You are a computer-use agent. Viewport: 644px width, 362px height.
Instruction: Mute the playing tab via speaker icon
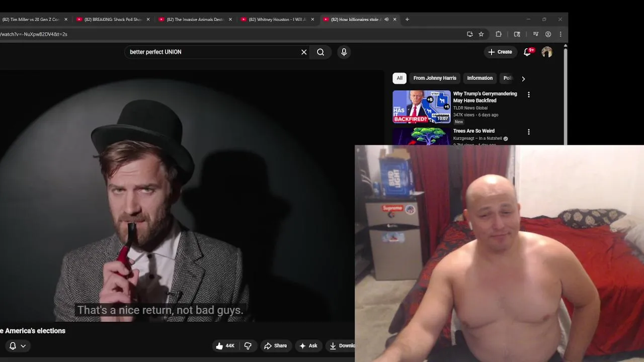pyautogui.click(x=386, y=20)
